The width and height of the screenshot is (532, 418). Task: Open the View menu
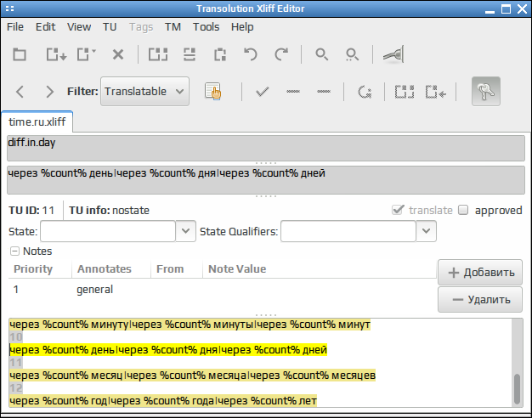(79, 27)
